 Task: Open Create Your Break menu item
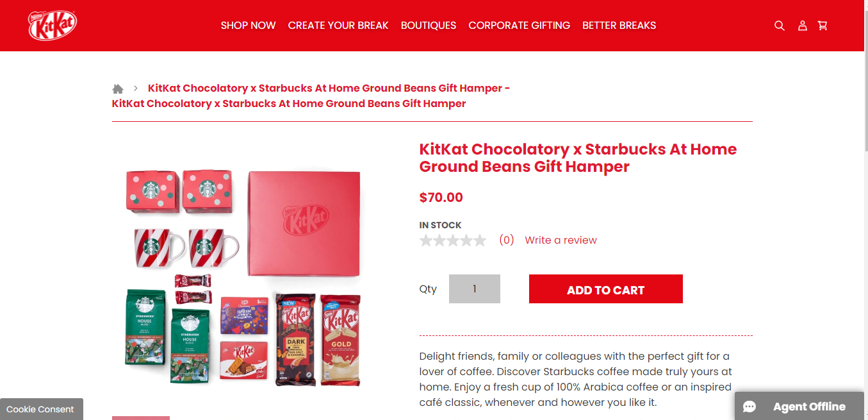pyautogui.click(x=338, y=26)
